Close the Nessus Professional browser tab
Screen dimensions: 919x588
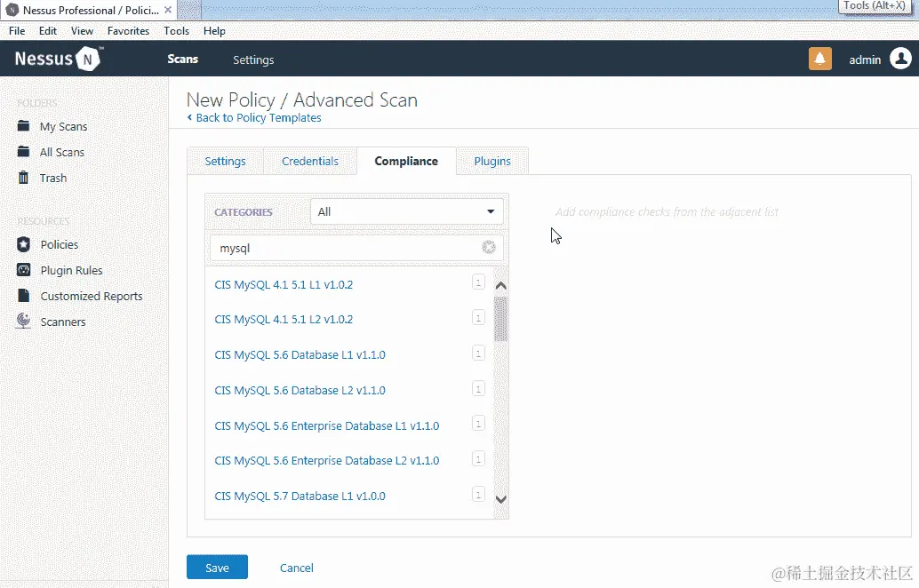click(168, 10)
